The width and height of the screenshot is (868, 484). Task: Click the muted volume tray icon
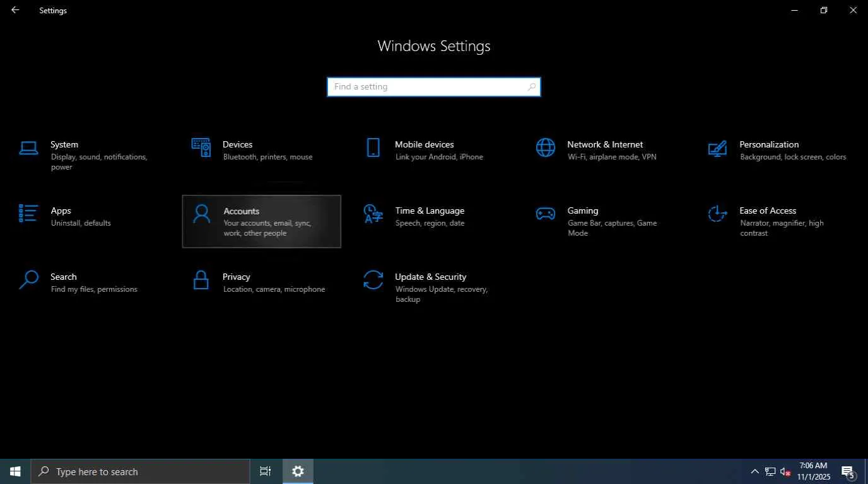tap(785, 471)
